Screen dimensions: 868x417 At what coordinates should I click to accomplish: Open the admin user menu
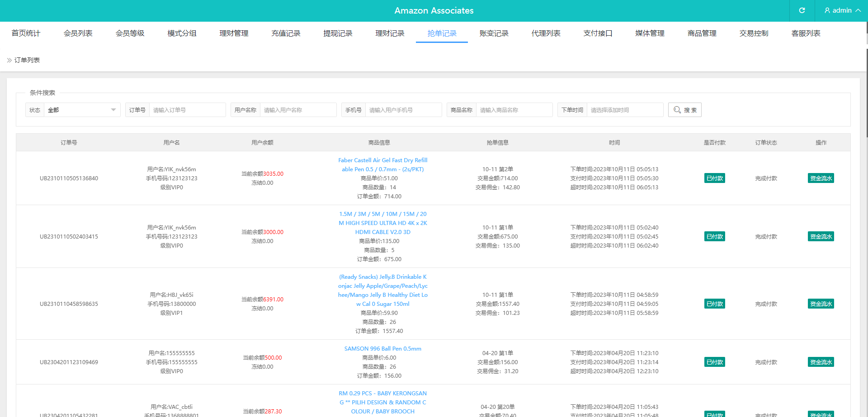coord(842,10)
